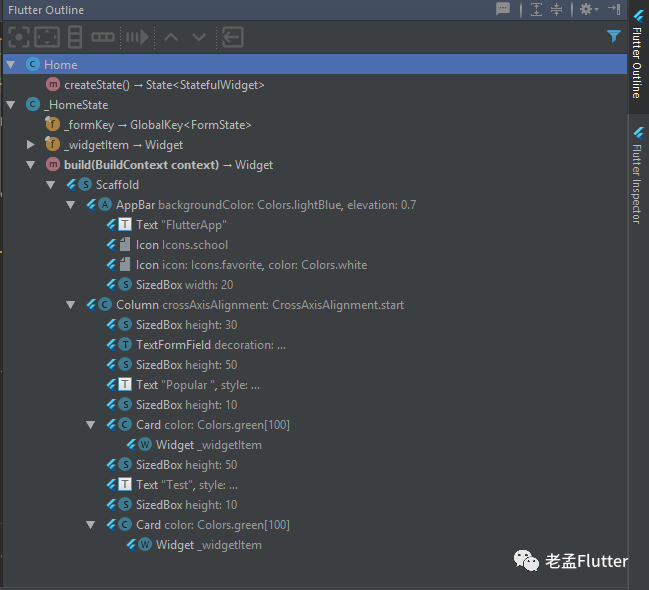Switch to the Flutter Inspector side tab
The image size is (649, 590).
(x=638, y=176)
